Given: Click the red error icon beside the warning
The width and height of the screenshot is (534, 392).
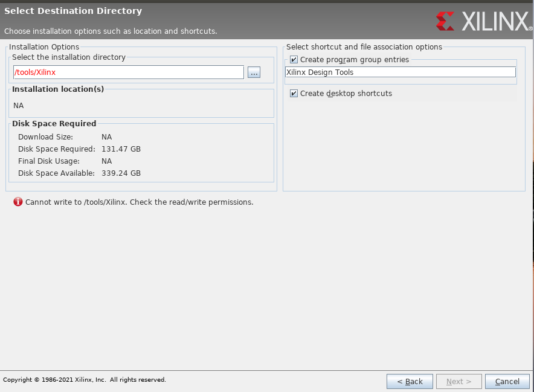Looking at the screenshot, I should 18,202.
